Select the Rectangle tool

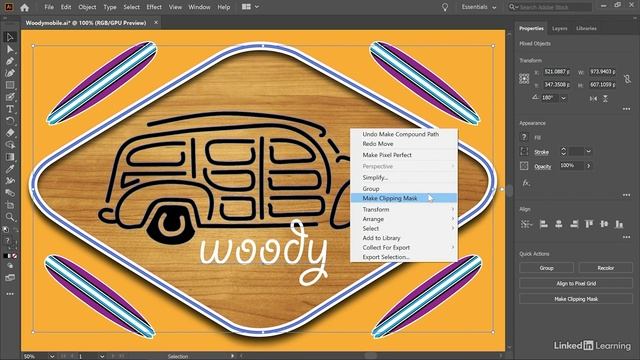click(x=10, y=85)
